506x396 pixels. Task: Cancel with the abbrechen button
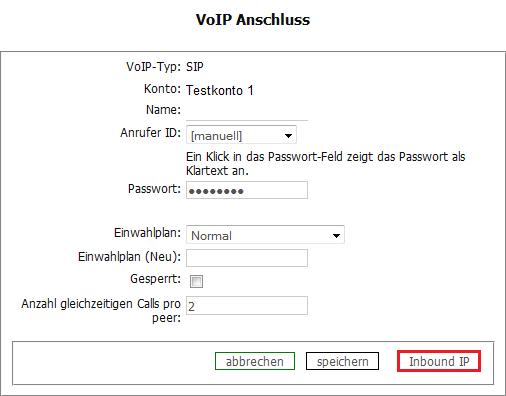255,361
